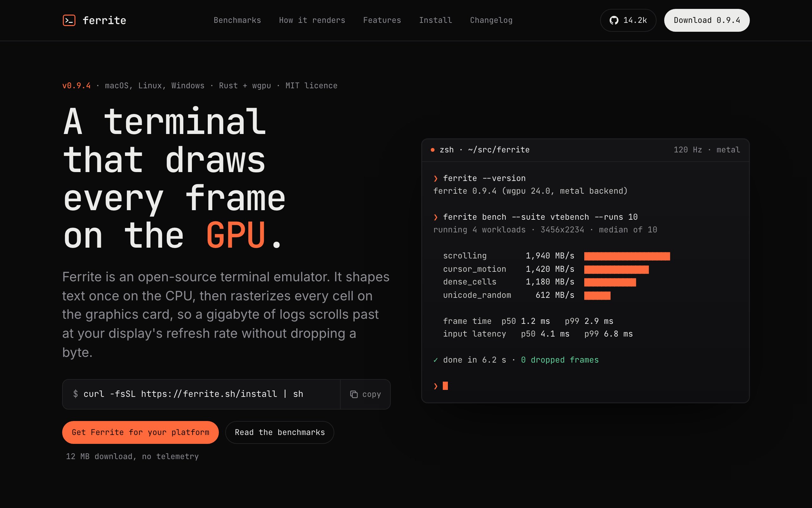
Task: Click the orange 'GPU' headline word
Action: click(236, 236)
